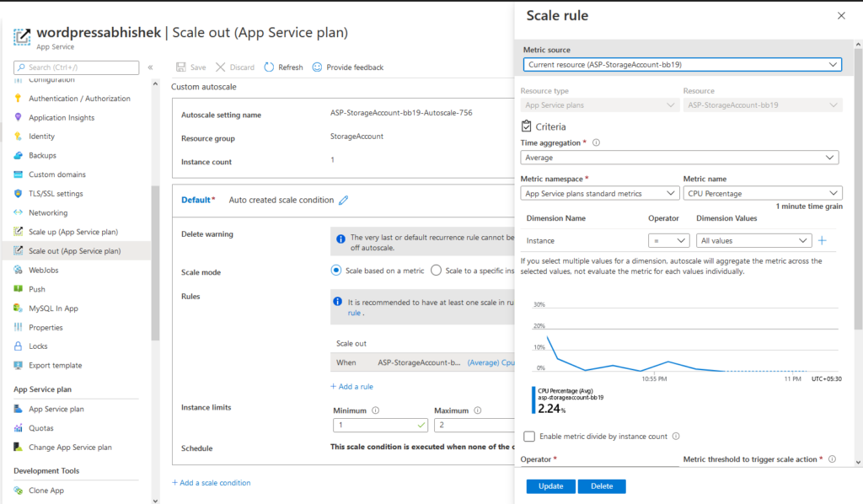Click the Custom domains icon

coord(19,174)
